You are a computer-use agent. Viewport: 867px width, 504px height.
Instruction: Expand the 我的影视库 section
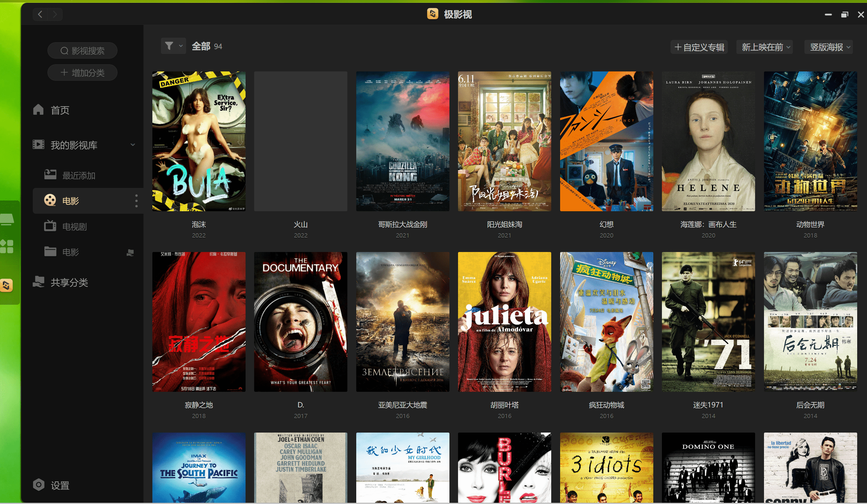pos(134,145)
